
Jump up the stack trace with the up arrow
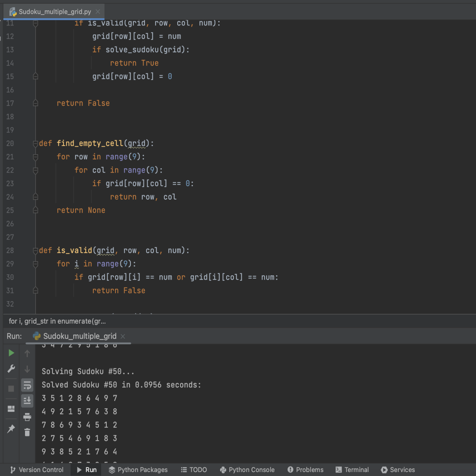point(27,353)
